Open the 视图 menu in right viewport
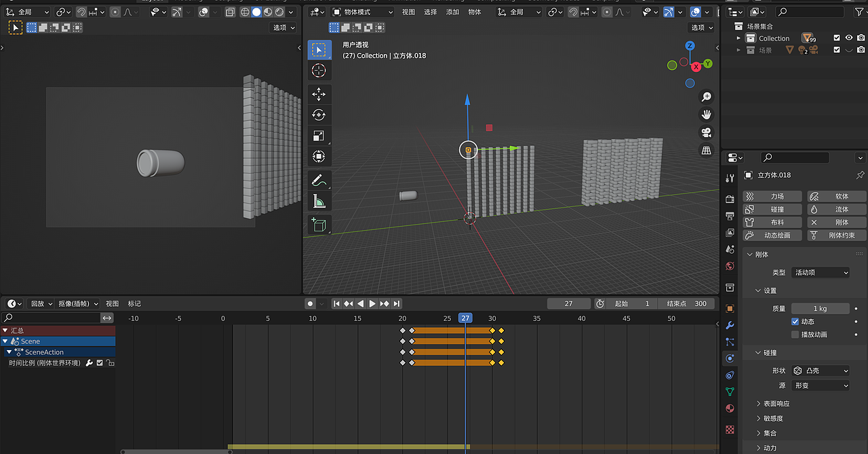The image size is (868, 454). point(408,12)
